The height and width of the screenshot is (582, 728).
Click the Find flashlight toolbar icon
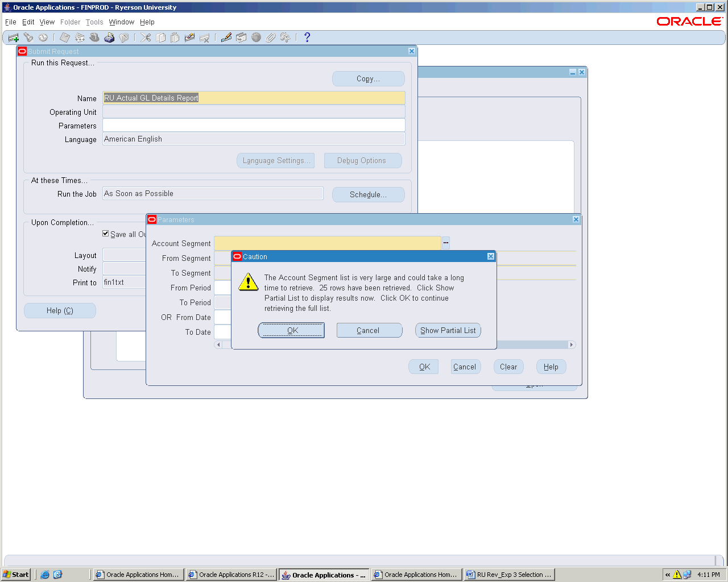point(28,38)
